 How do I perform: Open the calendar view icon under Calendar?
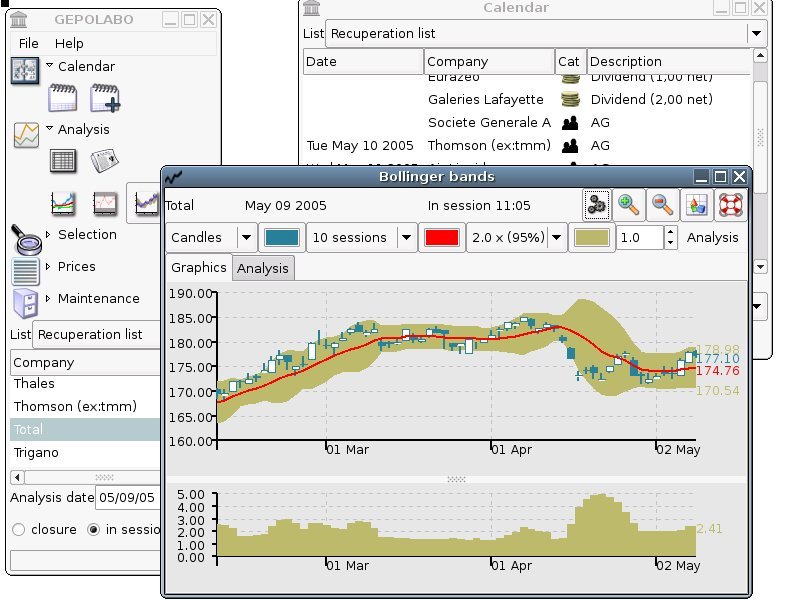(62, 97)
